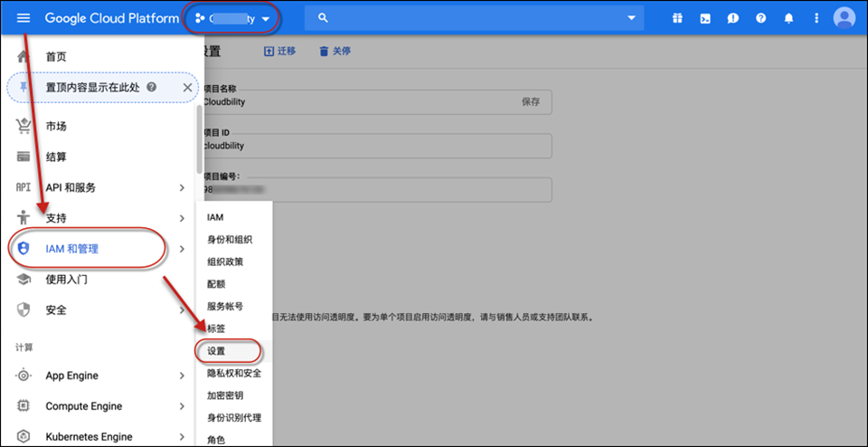Click 保存 next to project name
The height and width of the screenshot is (447, 868).
[x=531, y=102]
